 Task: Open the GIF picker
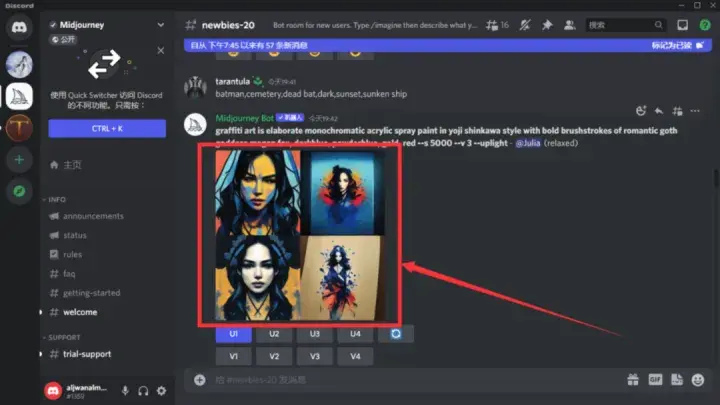coord(655,380)
